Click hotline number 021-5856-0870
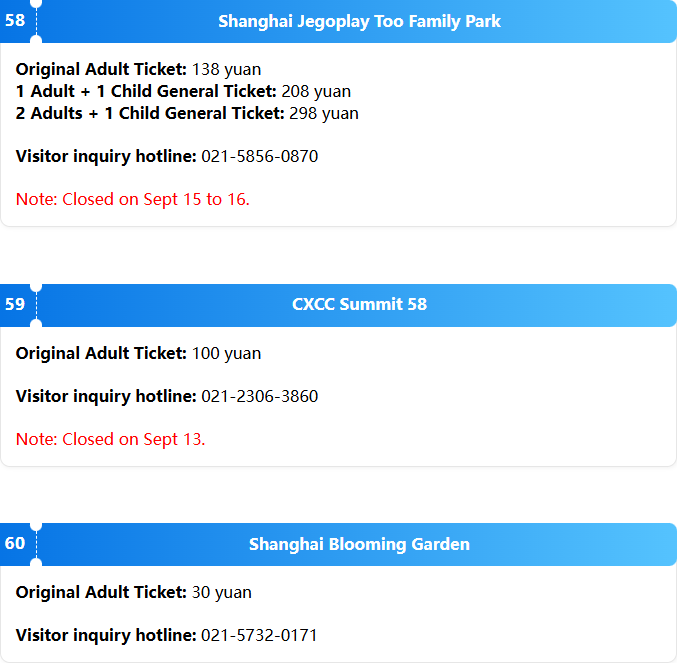This screenshot has width=677, height=663. pos(259,156)
